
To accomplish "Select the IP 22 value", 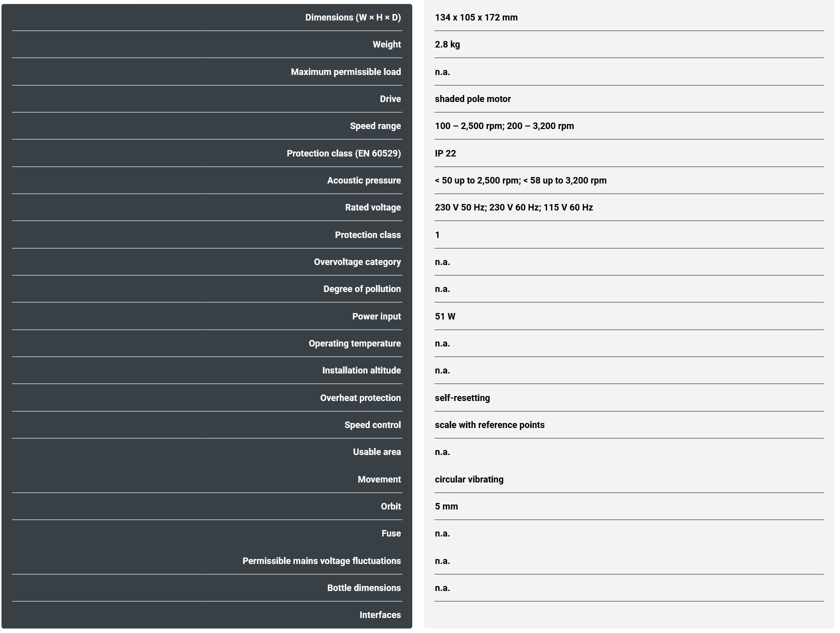I will click(x=445, y=153).
